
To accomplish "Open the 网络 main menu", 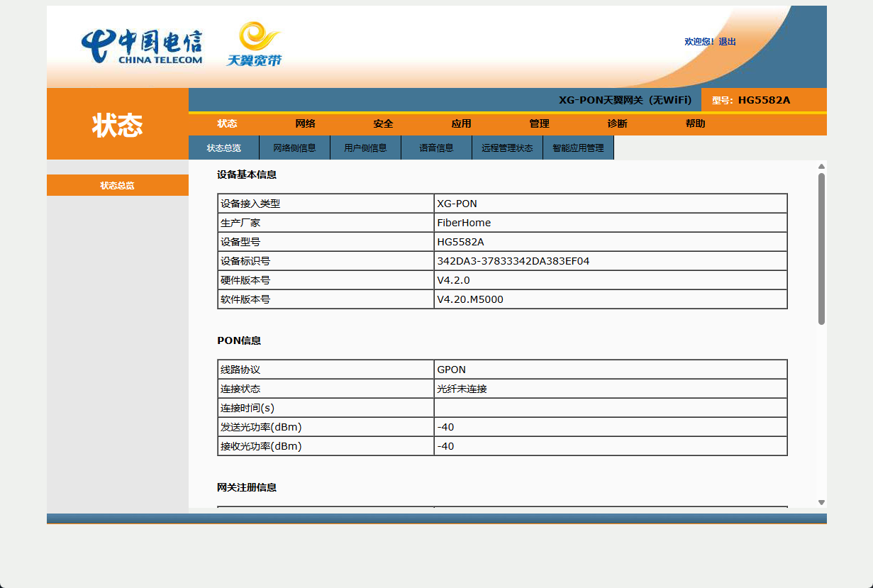I will click(305, 123).
